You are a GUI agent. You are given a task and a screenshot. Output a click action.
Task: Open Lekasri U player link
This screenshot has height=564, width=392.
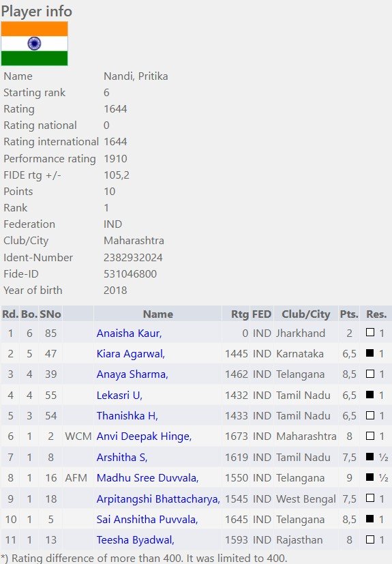pyautogui.click(x=119, y=395)
